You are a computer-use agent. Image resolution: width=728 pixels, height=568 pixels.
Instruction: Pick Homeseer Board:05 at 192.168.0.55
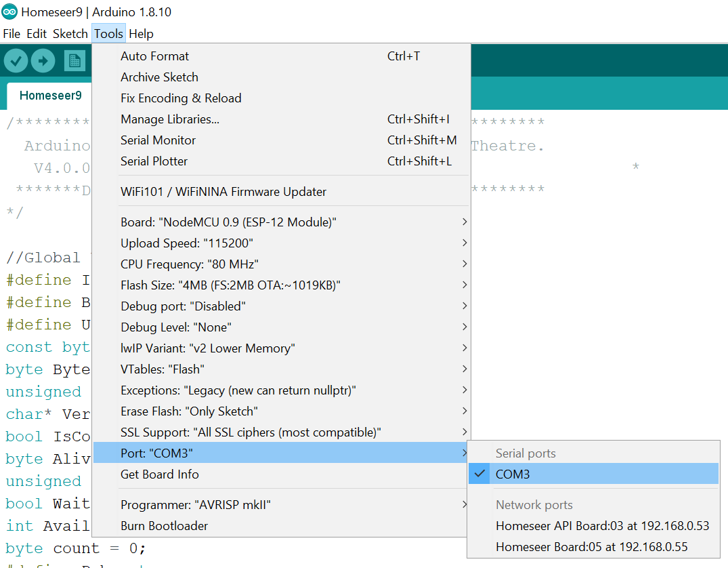pos(593,546)
